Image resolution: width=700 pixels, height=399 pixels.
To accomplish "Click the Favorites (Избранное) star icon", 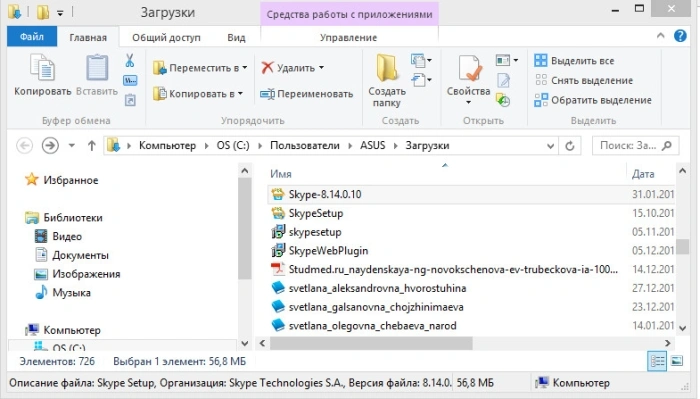I will (32, 180).
